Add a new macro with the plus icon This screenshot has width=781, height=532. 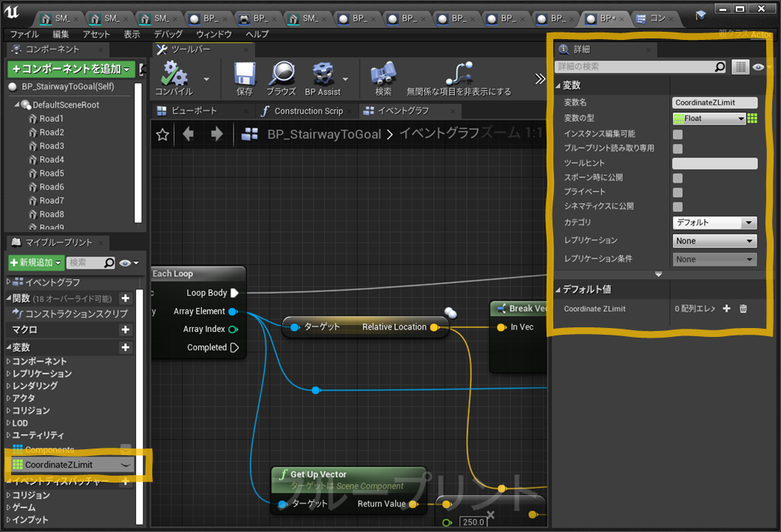point(126,330)
